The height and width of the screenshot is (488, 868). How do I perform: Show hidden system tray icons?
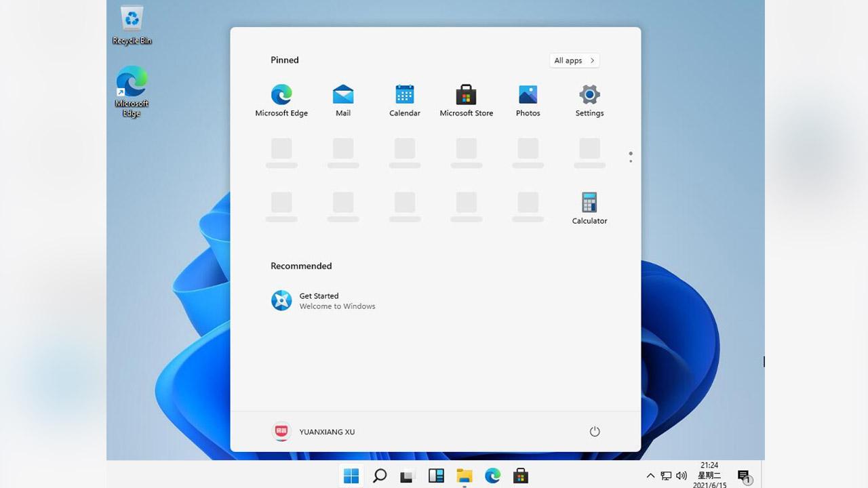650,476
